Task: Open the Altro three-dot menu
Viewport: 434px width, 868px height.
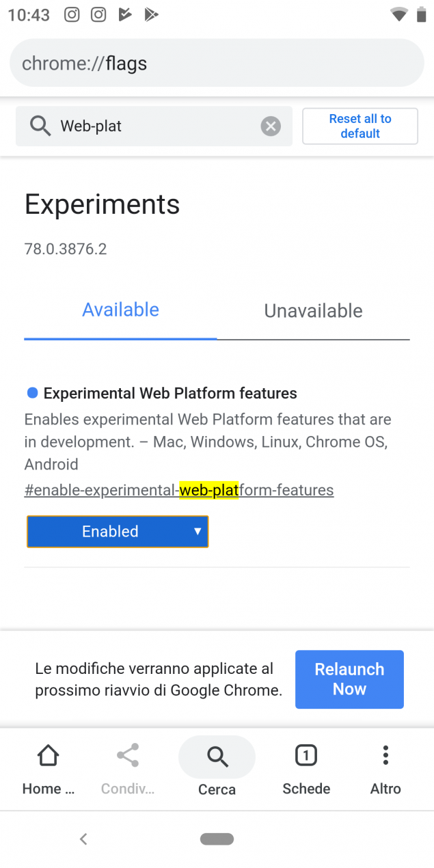Action: (385, 755)
